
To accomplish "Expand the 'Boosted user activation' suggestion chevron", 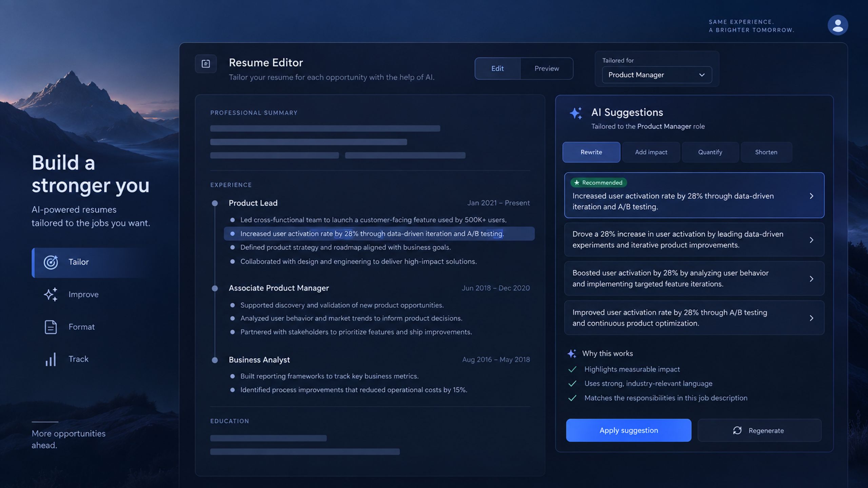I will click(811, 279).
